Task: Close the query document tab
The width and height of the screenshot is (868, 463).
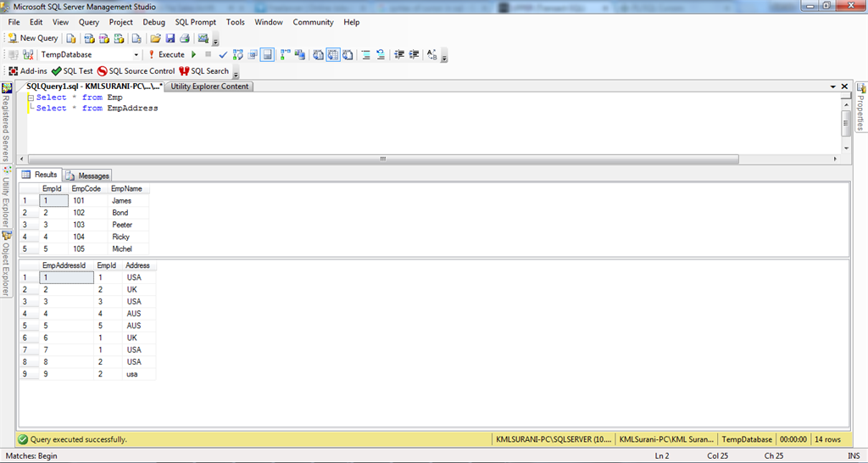Action: click(844, 86)
